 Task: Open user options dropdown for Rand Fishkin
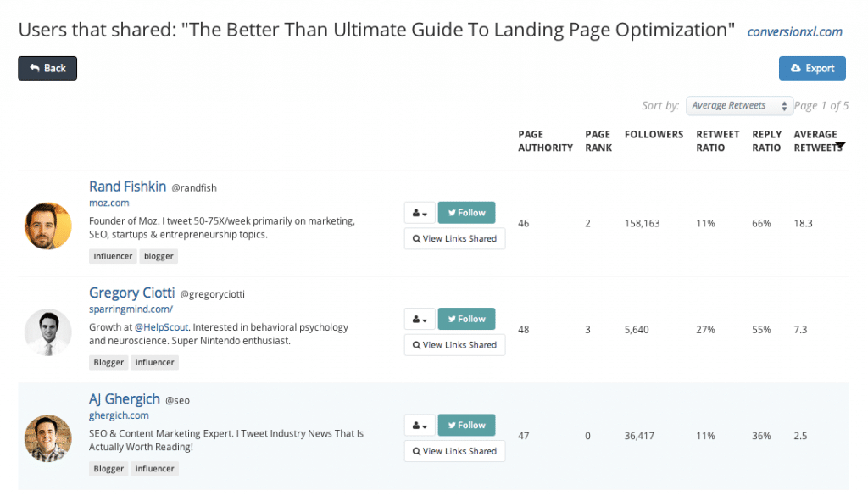point(420,213)
